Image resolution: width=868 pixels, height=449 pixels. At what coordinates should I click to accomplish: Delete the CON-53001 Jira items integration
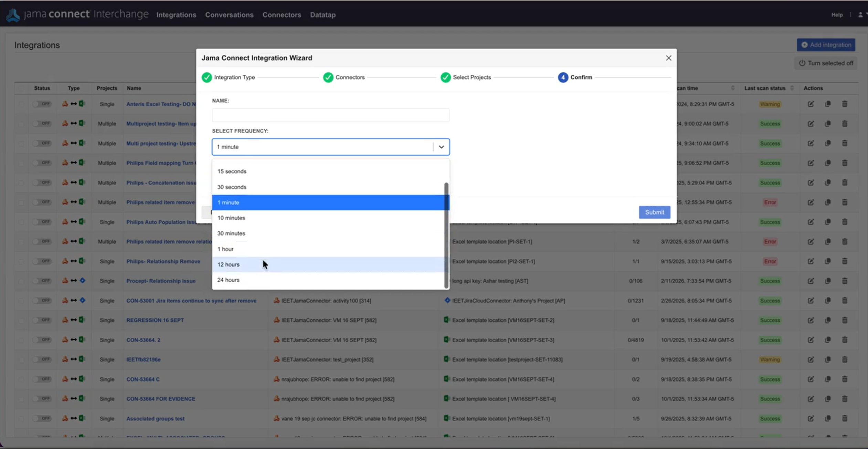845,300
